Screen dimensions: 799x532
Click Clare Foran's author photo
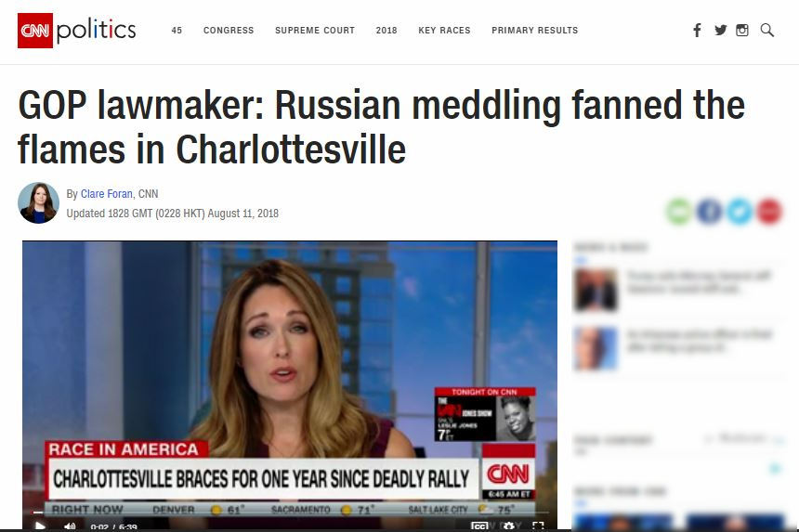(38, 202)
